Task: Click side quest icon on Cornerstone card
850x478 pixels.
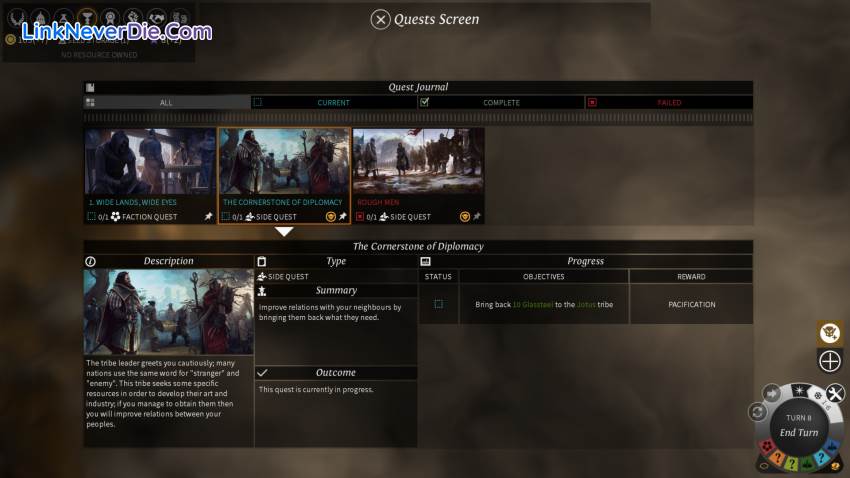Action: [249, 217]
